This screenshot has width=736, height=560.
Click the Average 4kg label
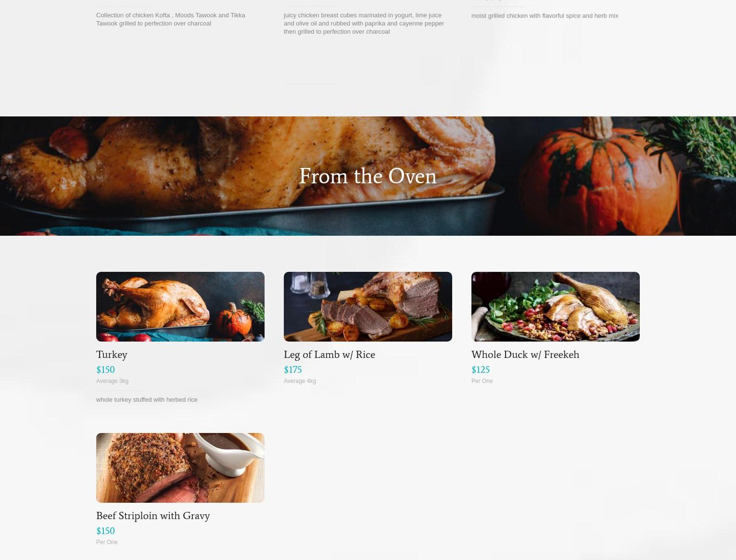[300, 381]
